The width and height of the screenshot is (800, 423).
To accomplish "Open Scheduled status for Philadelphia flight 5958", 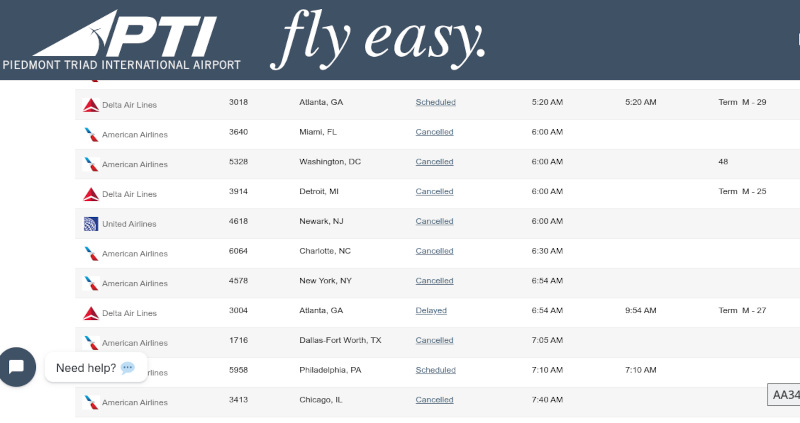I will [x=435, y=370].
